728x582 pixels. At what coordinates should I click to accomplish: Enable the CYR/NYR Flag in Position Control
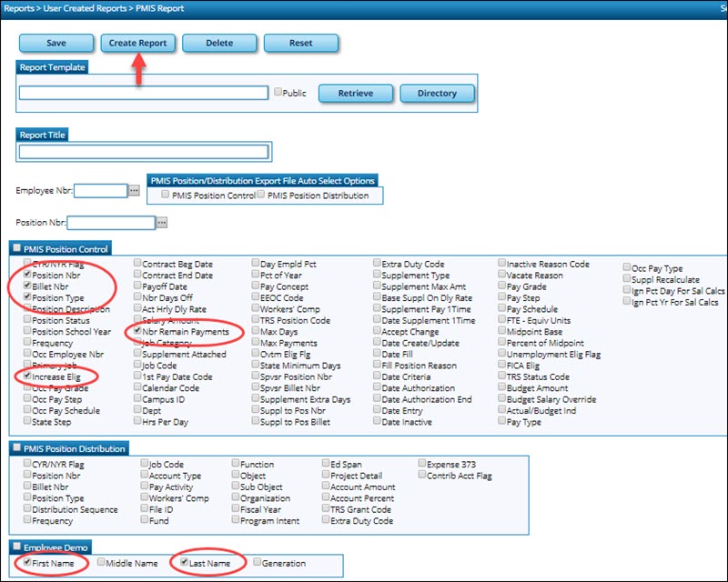[25, 264]
